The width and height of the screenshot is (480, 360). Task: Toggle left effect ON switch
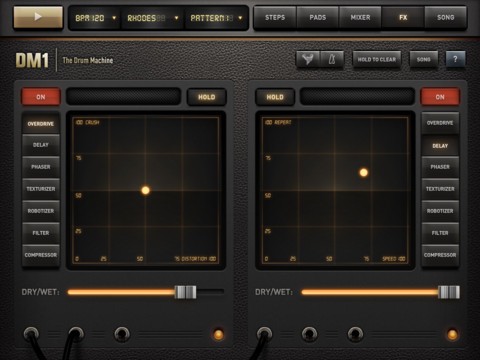coord(41,97)
